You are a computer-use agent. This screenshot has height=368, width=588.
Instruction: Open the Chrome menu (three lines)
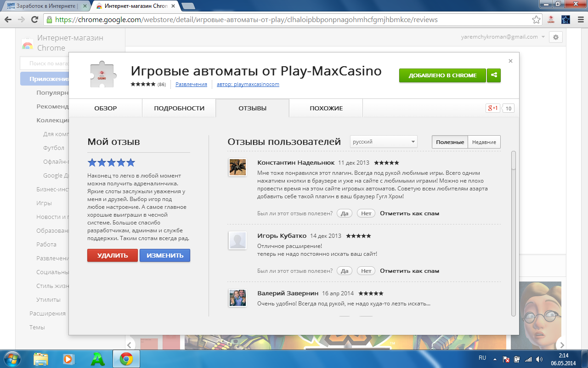click(580, 20)
